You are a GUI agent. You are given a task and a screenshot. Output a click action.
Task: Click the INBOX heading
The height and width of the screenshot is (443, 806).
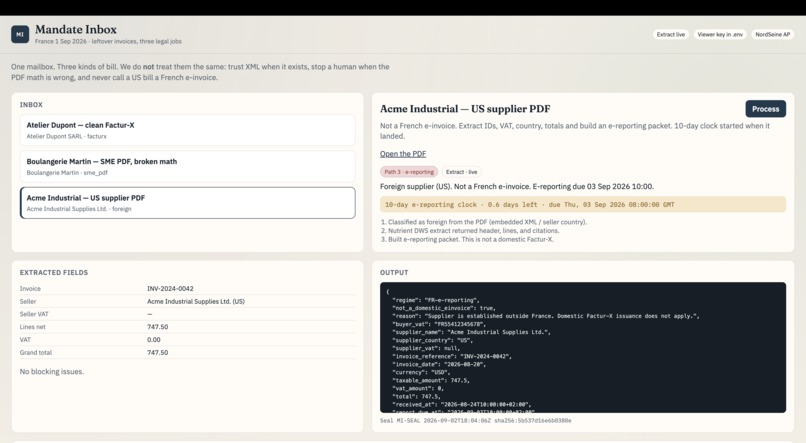coord(31,104)
